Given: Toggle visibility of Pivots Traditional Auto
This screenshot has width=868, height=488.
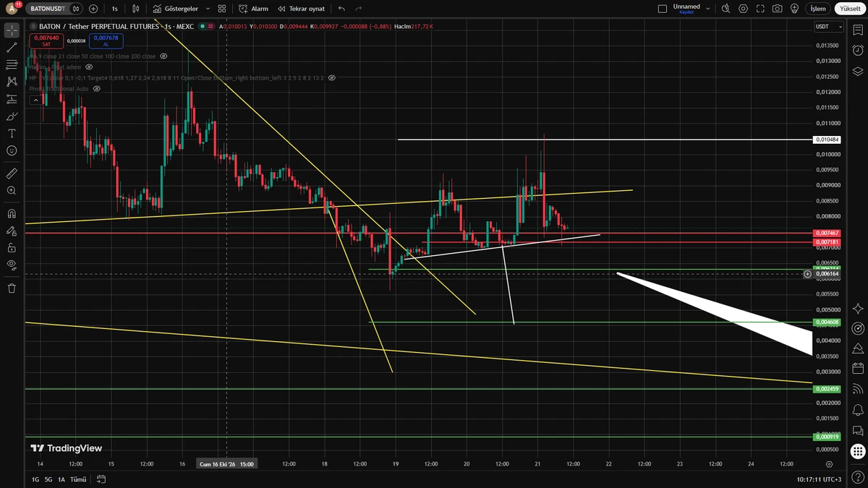Looking at the screenshot, I should click(x=96, y=88).
